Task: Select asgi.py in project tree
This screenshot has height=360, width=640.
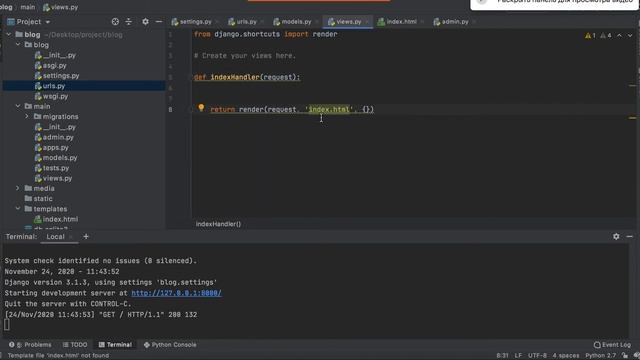Action: [54, 65]
